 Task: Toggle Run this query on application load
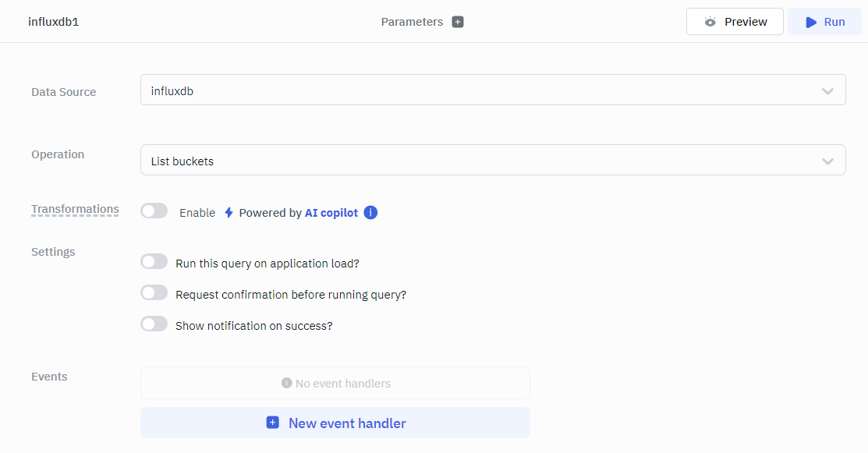(x=154, y=262)
